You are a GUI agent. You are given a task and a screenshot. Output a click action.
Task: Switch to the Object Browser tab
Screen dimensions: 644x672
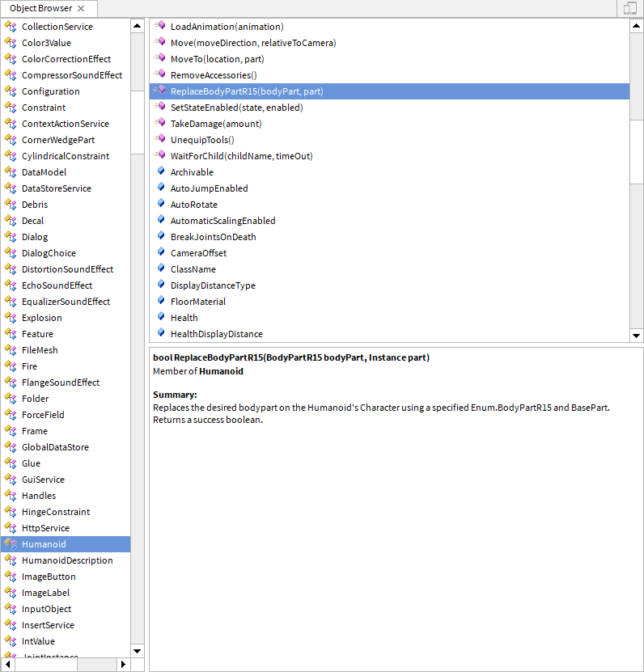[x=40, y=8]
